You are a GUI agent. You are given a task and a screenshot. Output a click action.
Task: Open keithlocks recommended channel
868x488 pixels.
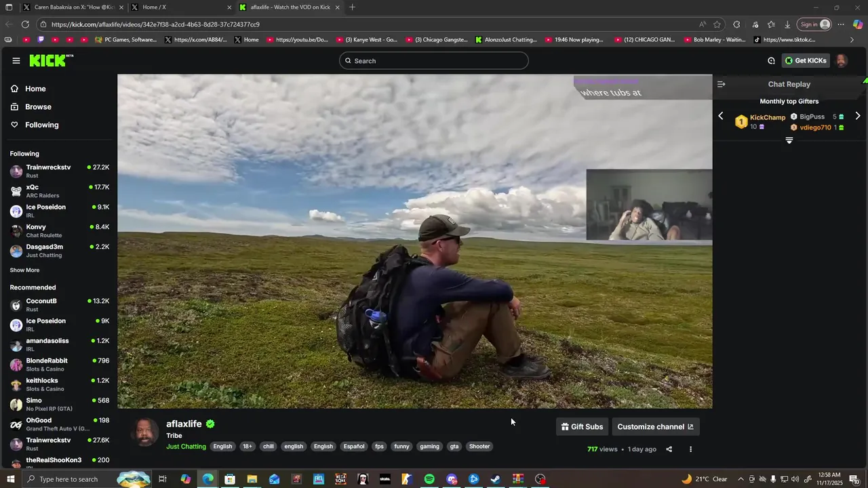coord(60,384)
